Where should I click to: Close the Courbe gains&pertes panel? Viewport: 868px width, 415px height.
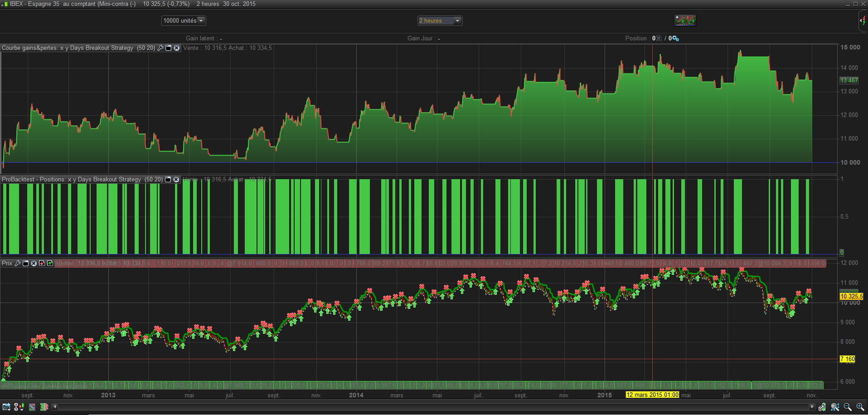coord(177,48)
